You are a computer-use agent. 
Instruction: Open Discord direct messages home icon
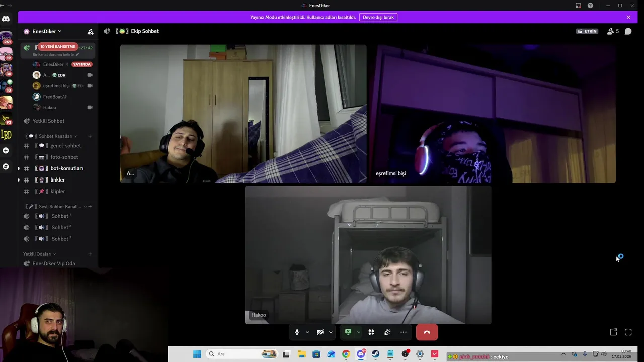6,19
